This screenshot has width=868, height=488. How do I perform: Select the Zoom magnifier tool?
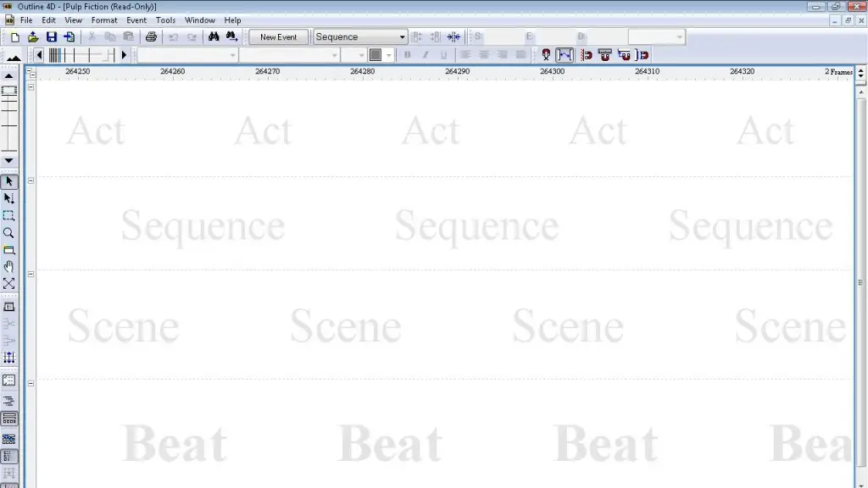(9, 233)
